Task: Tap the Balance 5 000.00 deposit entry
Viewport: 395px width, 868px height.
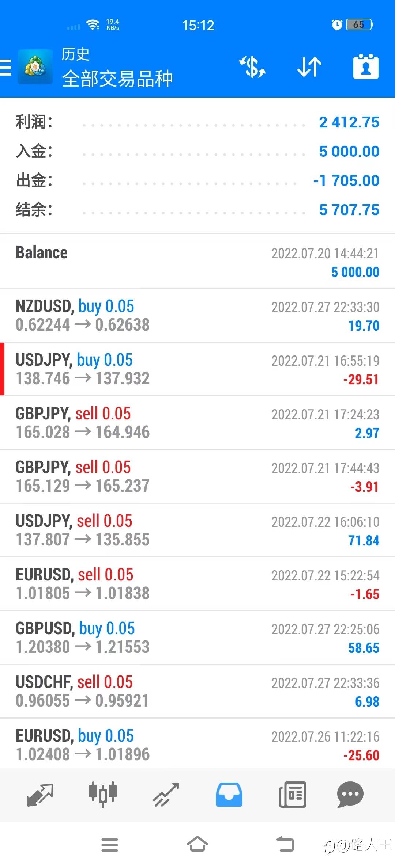Action: click(x=197, y=262)
